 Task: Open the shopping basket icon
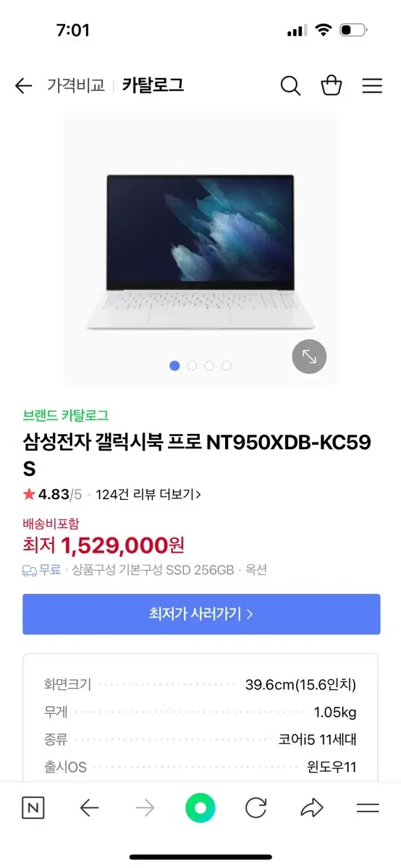point(332,85)
